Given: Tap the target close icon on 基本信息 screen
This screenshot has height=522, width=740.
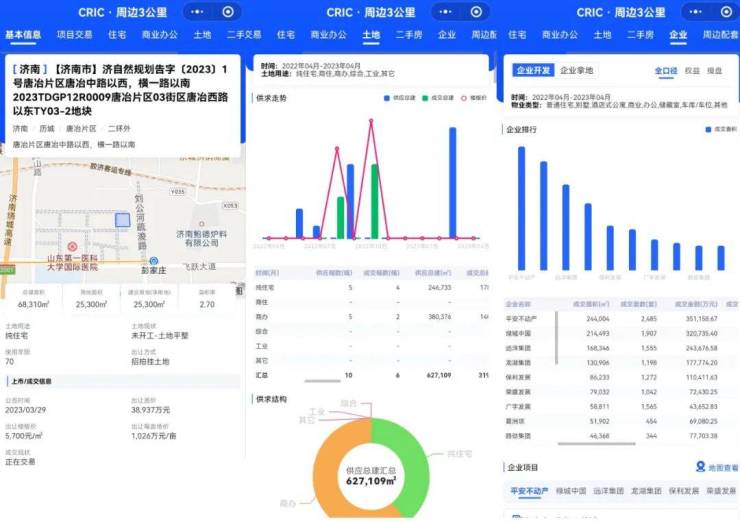Looking at the screenshot, I should 228,12.
